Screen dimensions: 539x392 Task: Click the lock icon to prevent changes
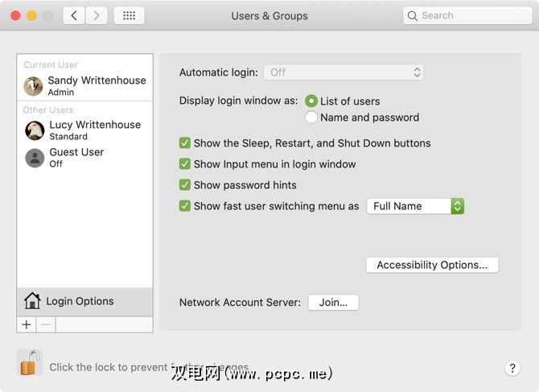point(29,363)
